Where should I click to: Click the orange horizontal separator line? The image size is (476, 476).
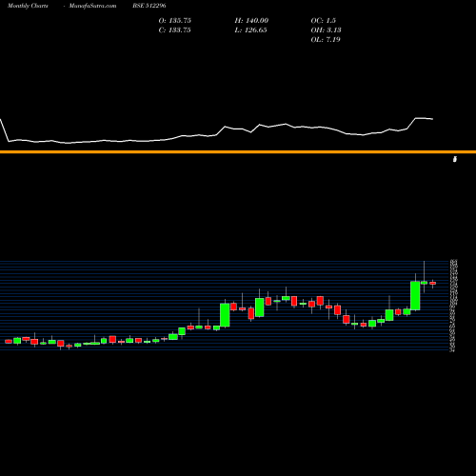(238, 152)
